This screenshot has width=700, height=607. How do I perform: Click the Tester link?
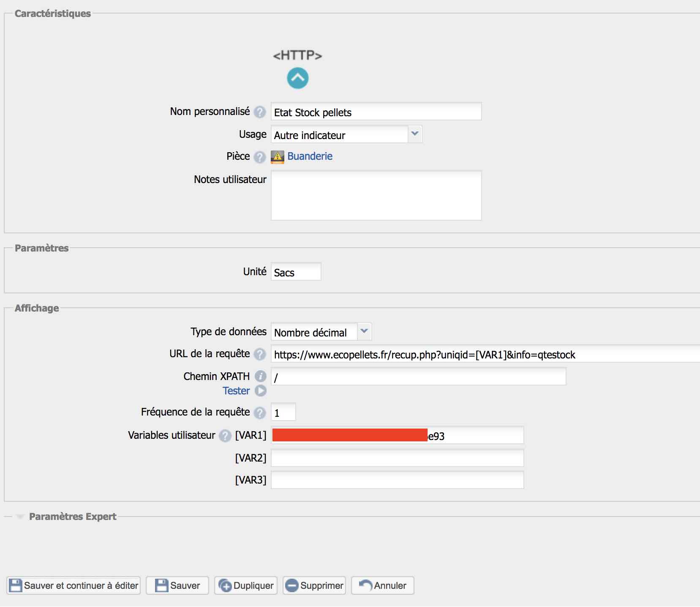(x=236, y=391)
